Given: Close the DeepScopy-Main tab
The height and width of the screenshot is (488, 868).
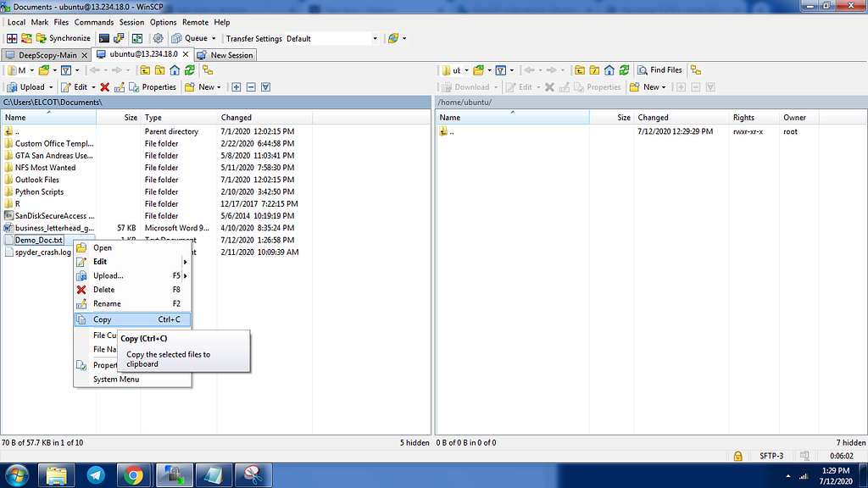Looking at the screenshot, I should tap(85, 55).
